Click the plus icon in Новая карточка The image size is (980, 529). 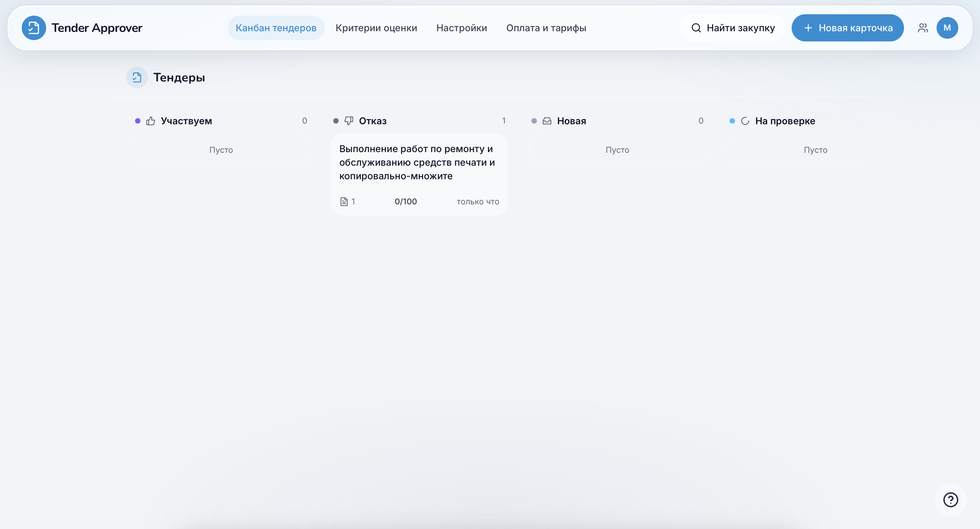(x=808, y=28)
